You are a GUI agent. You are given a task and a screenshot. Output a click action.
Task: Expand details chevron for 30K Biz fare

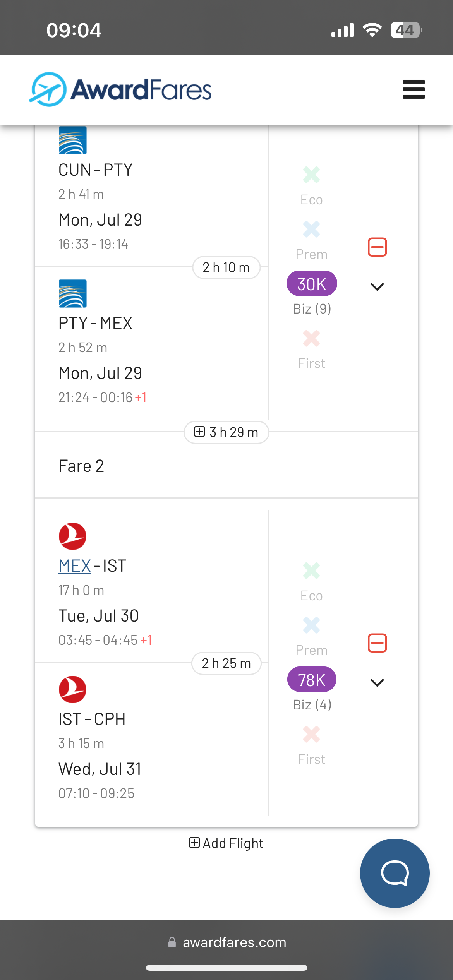(377, 286)
